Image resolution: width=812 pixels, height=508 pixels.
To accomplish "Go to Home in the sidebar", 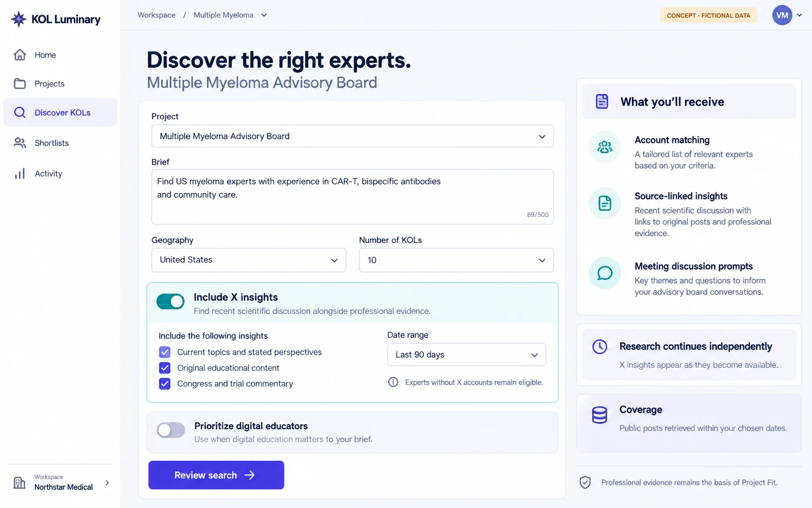I will [60, 55].
